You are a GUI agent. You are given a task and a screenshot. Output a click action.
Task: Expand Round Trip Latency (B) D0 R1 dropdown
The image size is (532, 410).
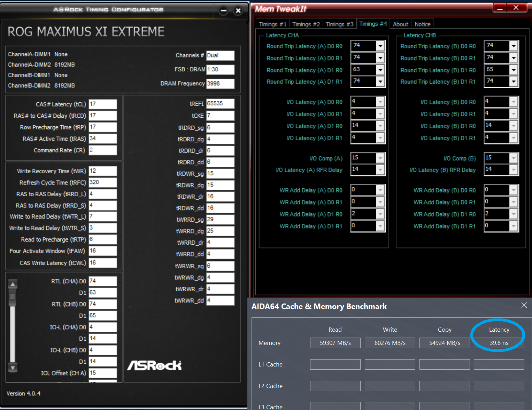(x=514, y=58)
